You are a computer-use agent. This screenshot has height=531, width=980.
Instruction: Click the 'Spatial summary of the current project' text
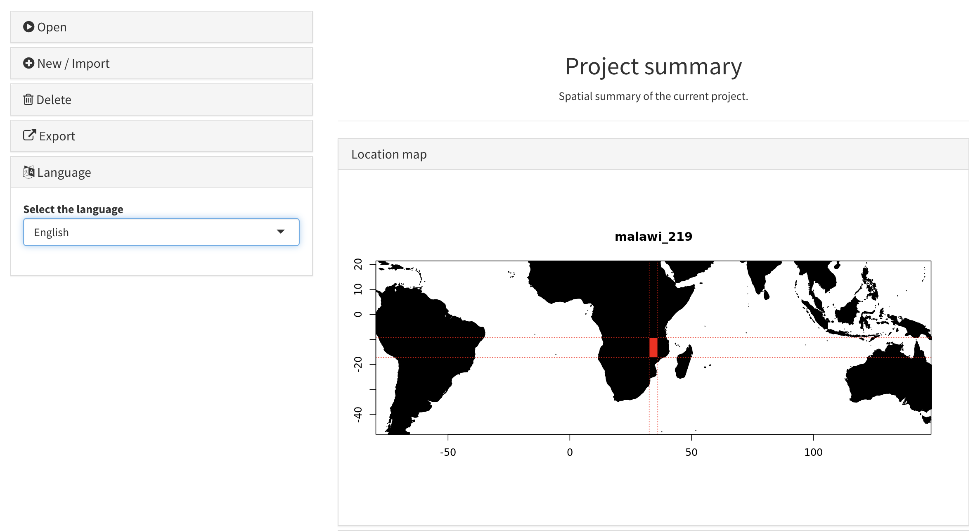coord(653,96)
